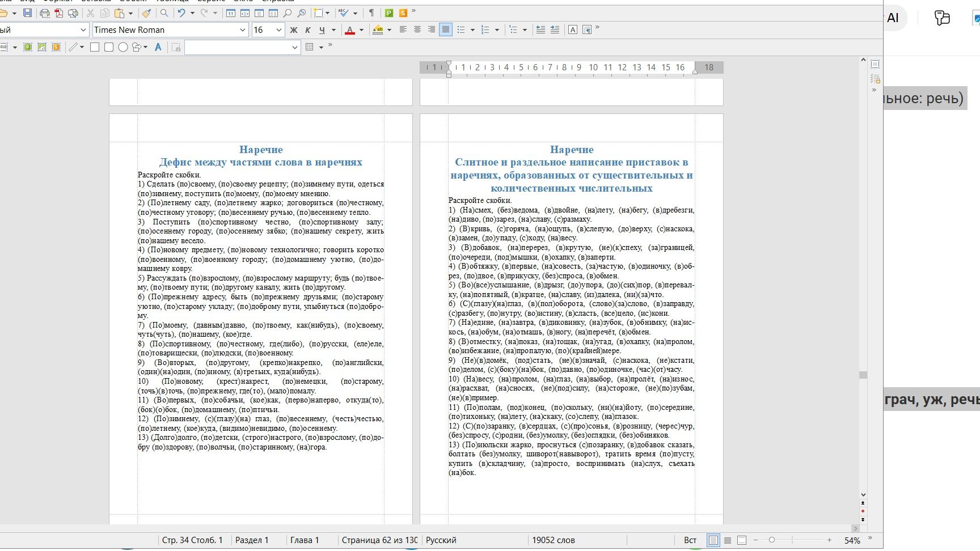Click the 54% zoom level
980x551 pixels.
[852, 541]
